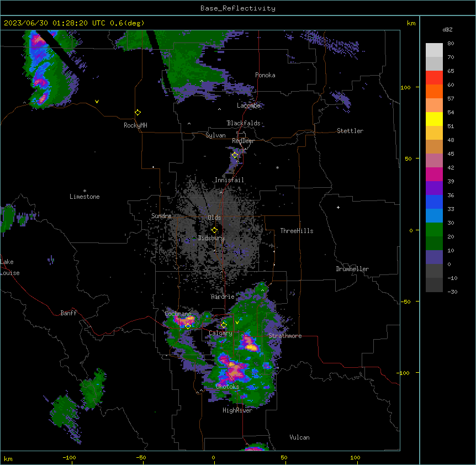Viewport: 476px width, 465px height.
Task: Click the km unit label at top right
Action: click(x=411, y=23)
